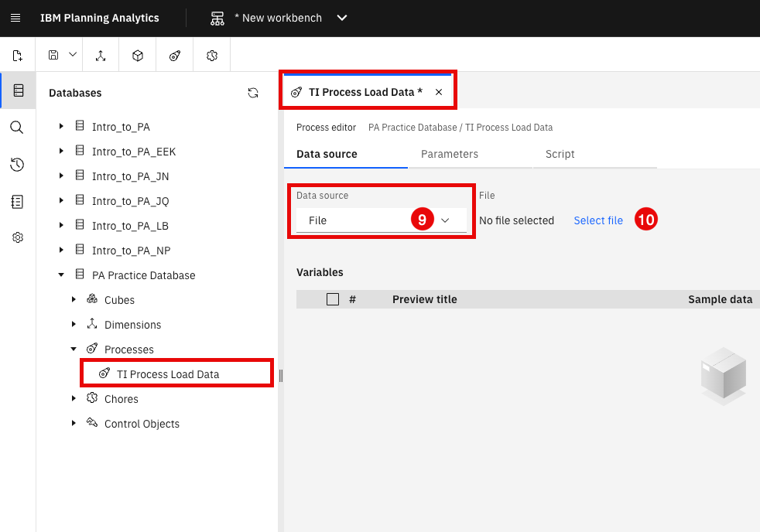Select the Databases sidebar icon
Image resolution: width=760 pixels, height=532 pixels.
tap(19, 90)
